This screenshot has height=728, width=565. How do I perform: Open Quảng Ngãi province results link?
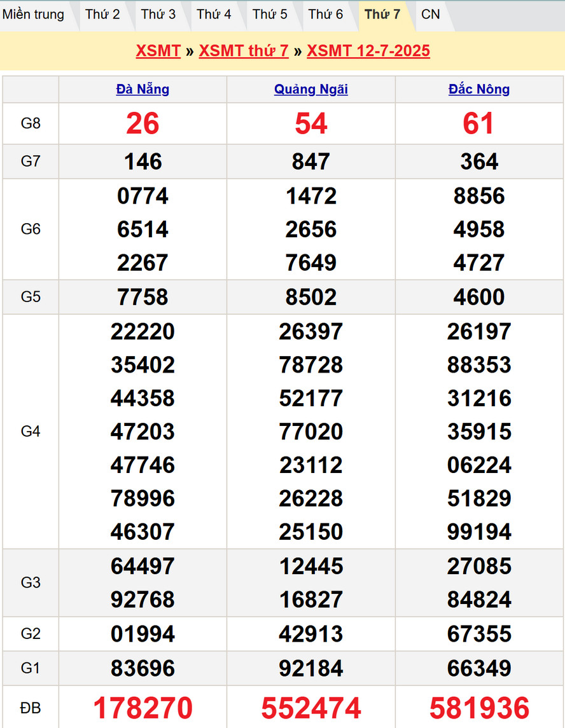coord(311,89)
